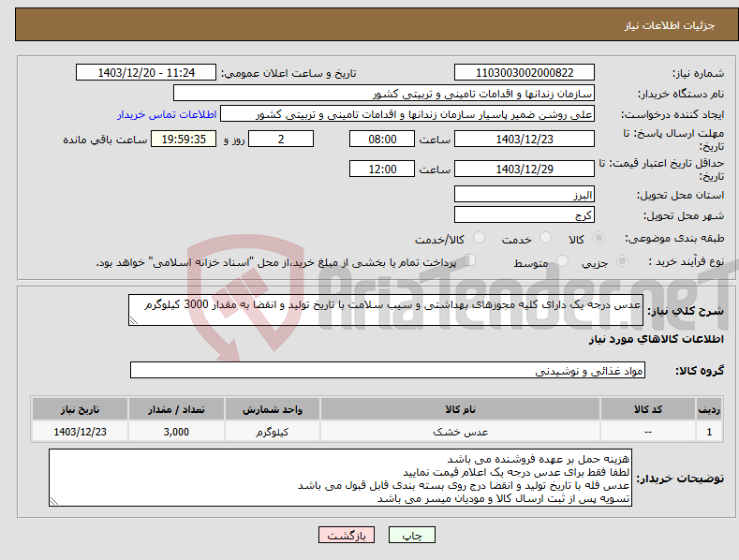Toggle the اسناد خزانه اسلامی payment checkbox
Viewport: 739px width, 560px height.
470,260
